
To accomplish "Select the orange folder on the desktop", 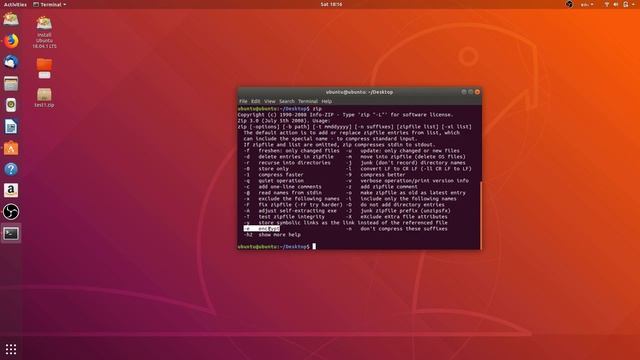I will pos(44,68).
